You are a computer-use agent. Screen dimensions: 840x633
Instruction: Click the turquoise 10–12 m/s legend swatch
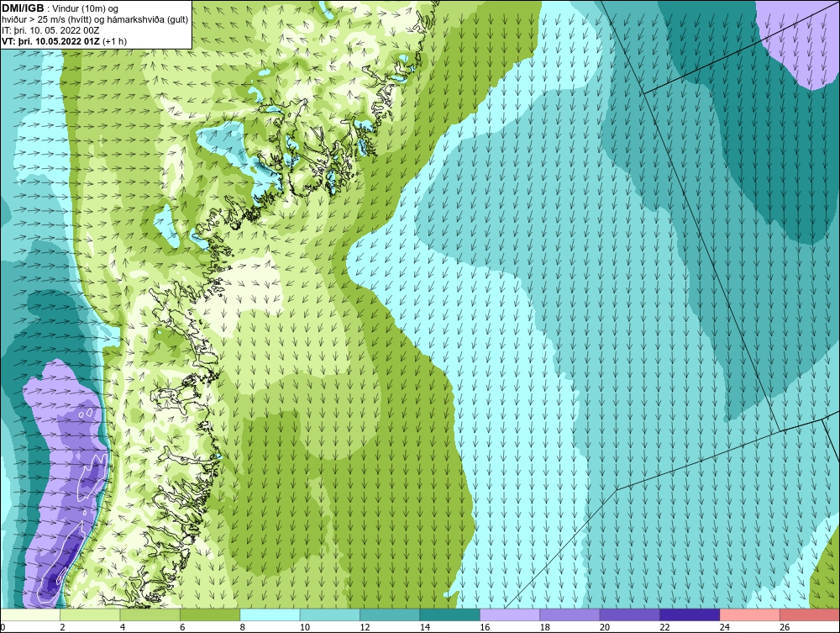click(x=330, y=615)
